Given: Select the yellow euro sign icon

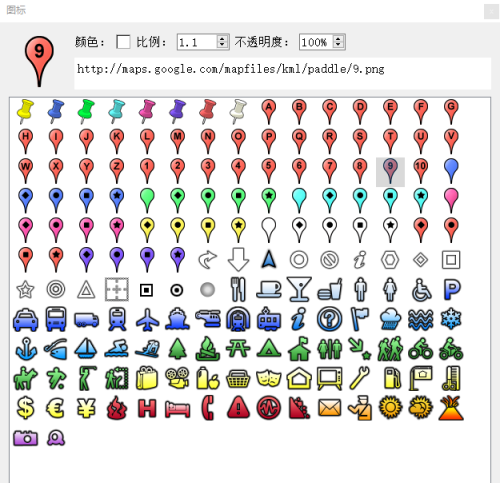Looking at the screenshot, I should click(x=55, y=408).
